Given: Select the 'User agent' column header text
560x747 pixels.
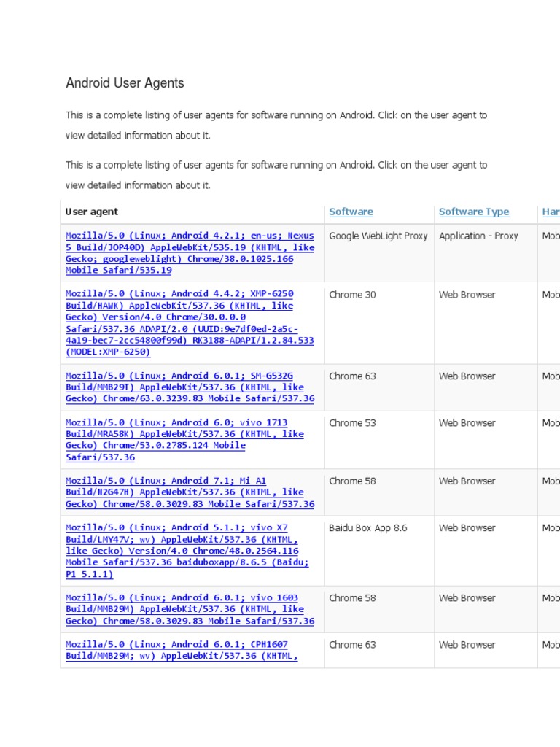Looking at the screenshot, I should (91, 212).
